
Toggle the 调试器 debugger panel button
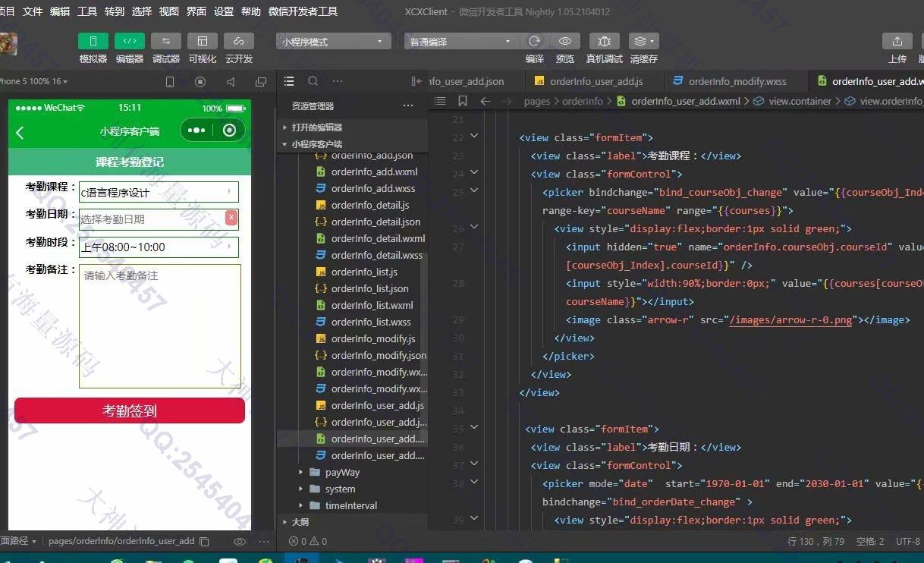166,41
